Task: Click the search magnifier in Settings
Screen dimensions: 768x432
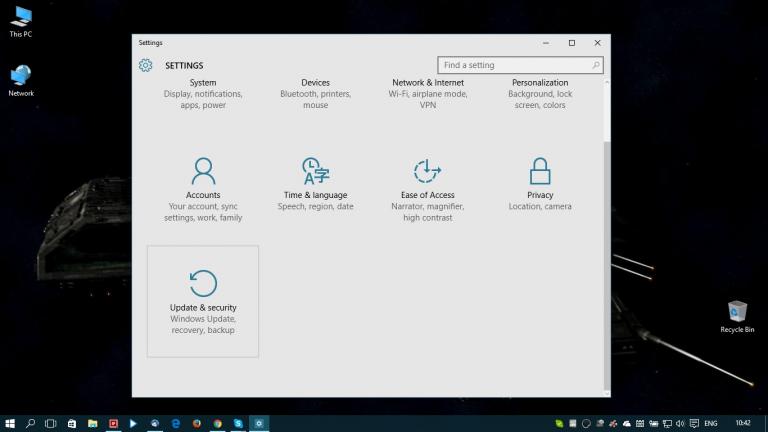Action: click(596, 65)
